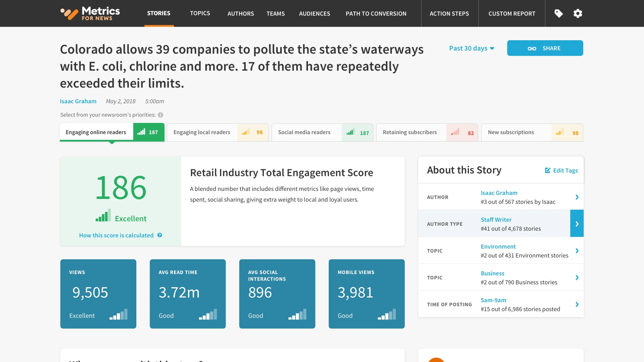Expand the Author row chevron
This screenshot has width=644, height=362.
click(577, 197)
